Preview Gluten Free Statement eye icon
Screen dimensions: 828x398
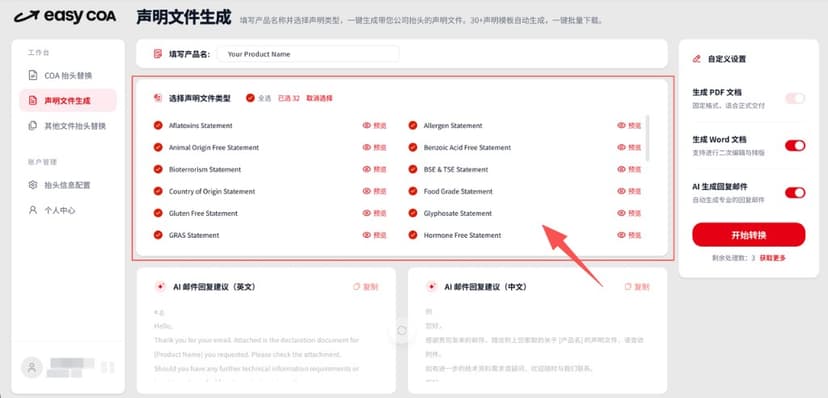366,213
